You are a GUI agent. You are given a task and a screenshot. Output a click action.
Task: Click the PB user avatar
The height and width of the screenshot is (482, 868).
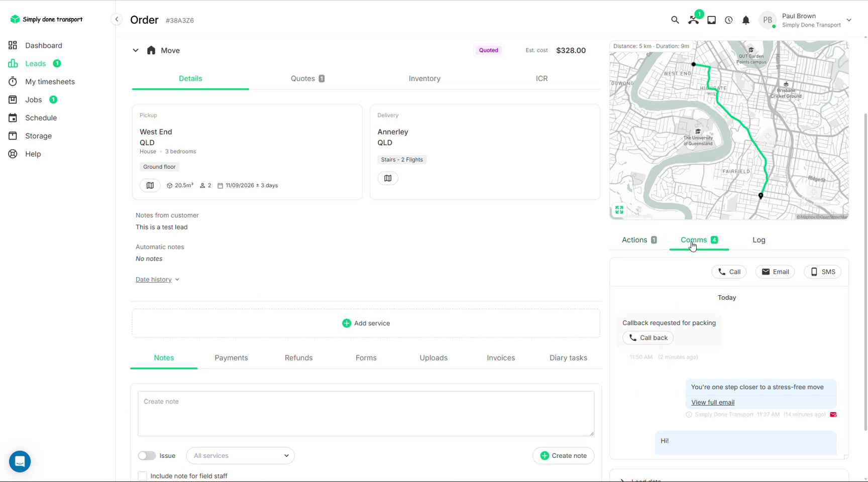(767, 20)
